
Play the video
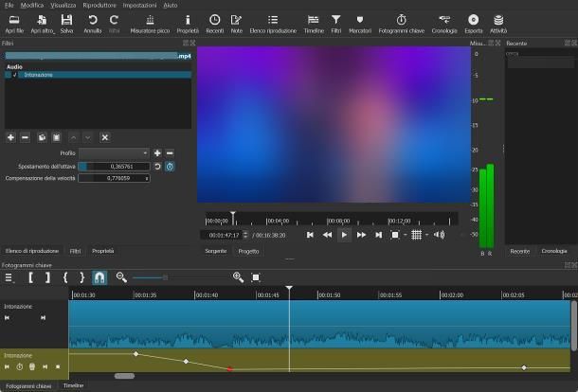[344, 235]
